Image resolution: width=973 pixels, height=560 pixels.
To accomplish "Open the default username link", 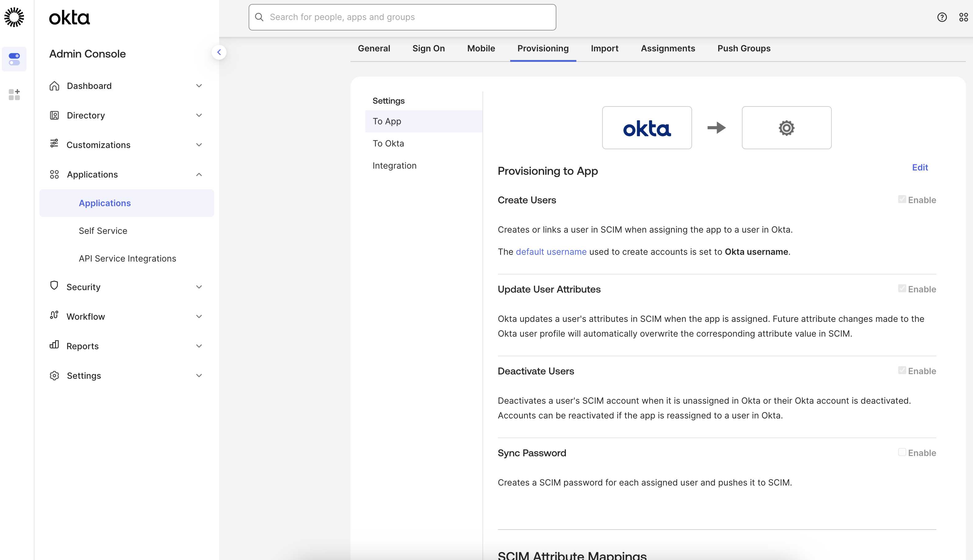I will pyautogui.click(x=551, y=252).
